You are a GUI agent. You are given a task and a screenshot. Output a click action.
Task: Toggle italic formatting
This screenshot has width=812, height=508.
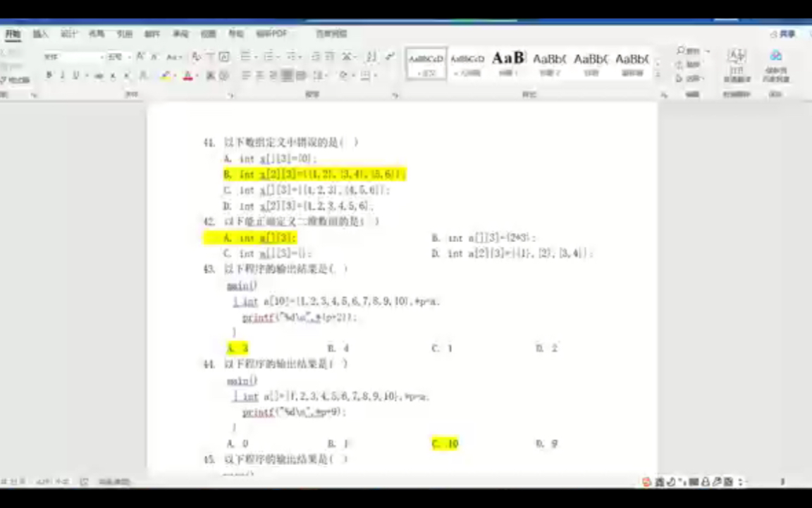pos(61,75)
